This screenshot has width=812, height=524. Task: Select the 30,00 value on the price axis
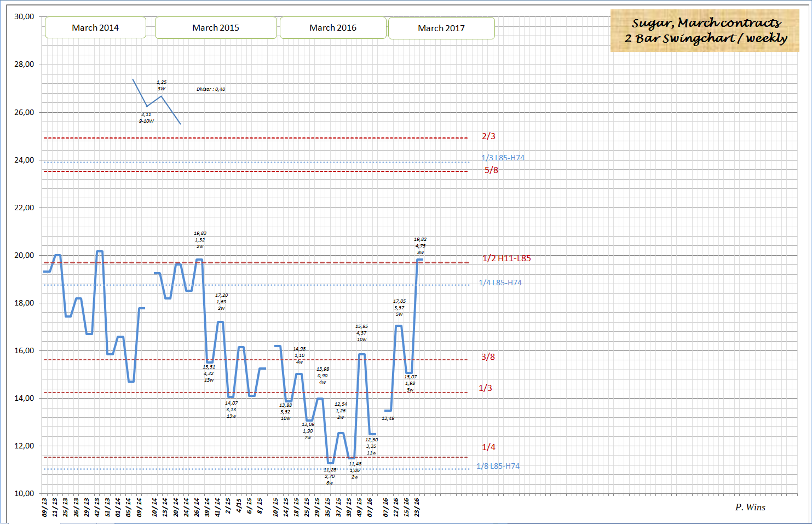24,16
